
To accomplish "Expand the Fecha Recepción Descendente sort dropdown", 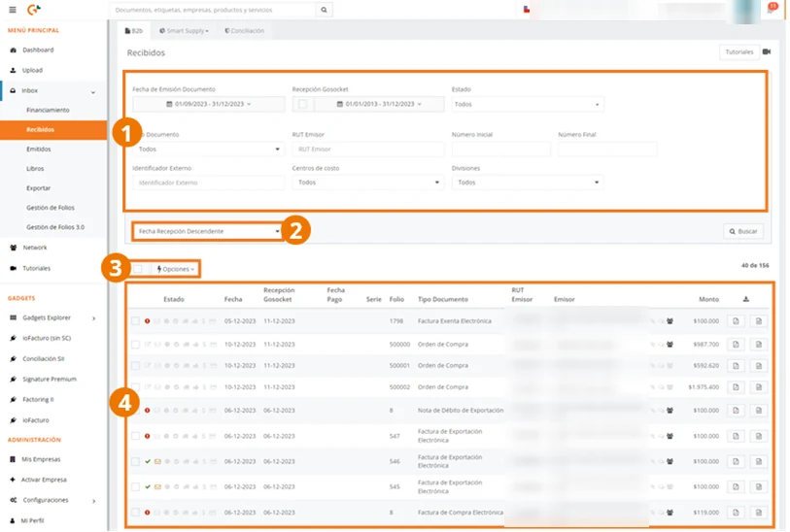I will point(208,231).
